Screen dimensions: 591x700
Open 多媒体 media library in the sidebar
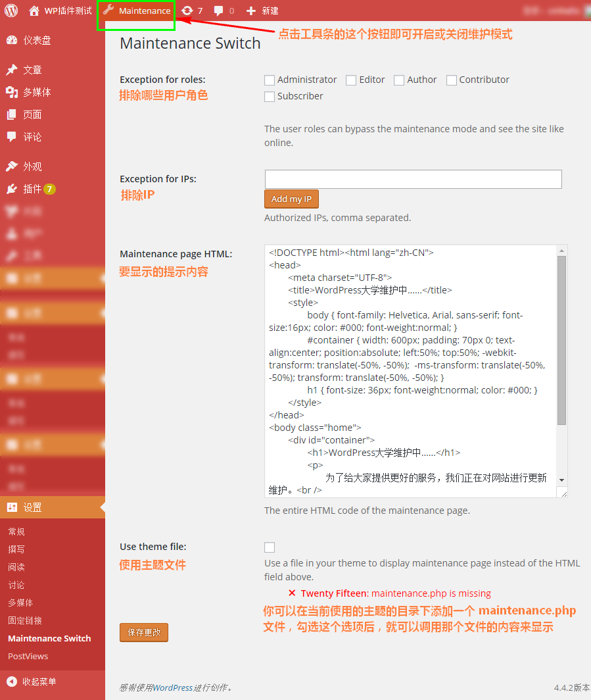(37, 92)
